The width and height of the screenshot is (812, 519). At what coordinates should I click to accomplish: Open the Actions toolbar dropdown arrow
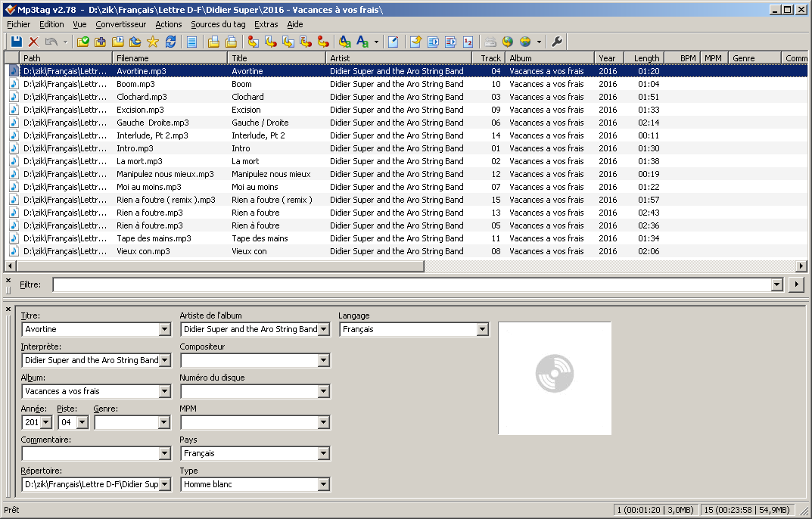pos(376,42)
